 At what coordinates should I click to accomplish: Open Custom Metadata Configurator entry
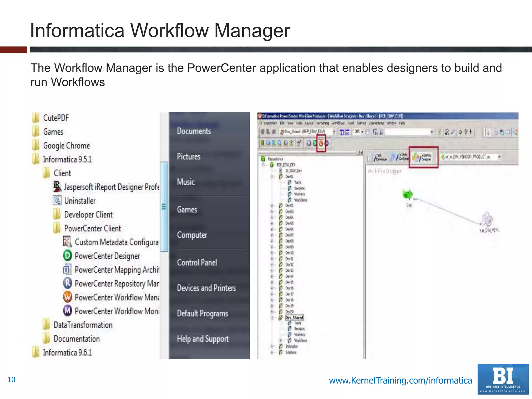tap(111, 242)
